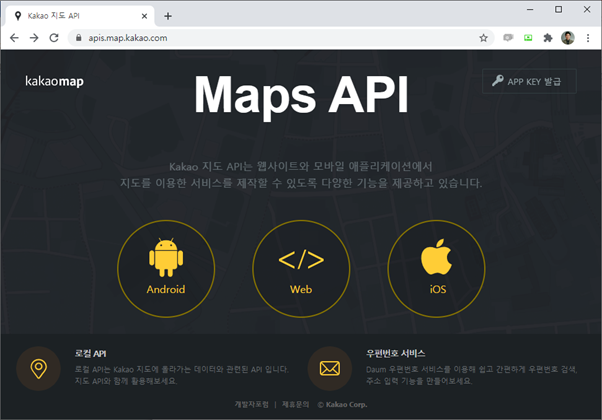Click the Kakao Corp. footer link
602x420 pixels.
[342, 405]
